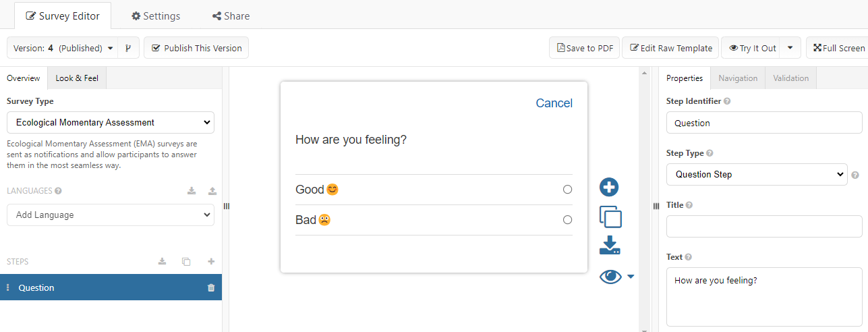Click into the Title input field
868x332 pixels.
(x=764, y=227)
